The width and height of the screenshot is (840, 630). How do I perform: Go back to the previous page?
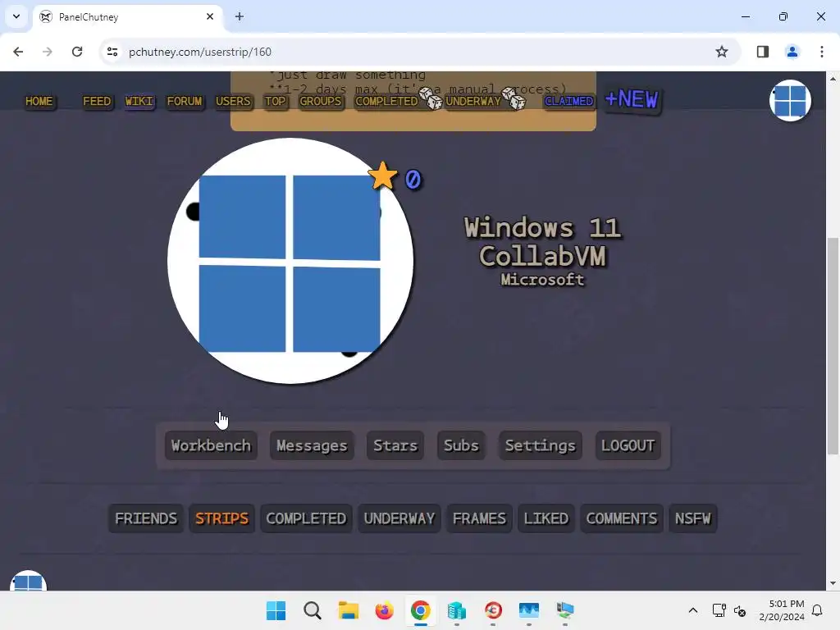coord(18,52)
